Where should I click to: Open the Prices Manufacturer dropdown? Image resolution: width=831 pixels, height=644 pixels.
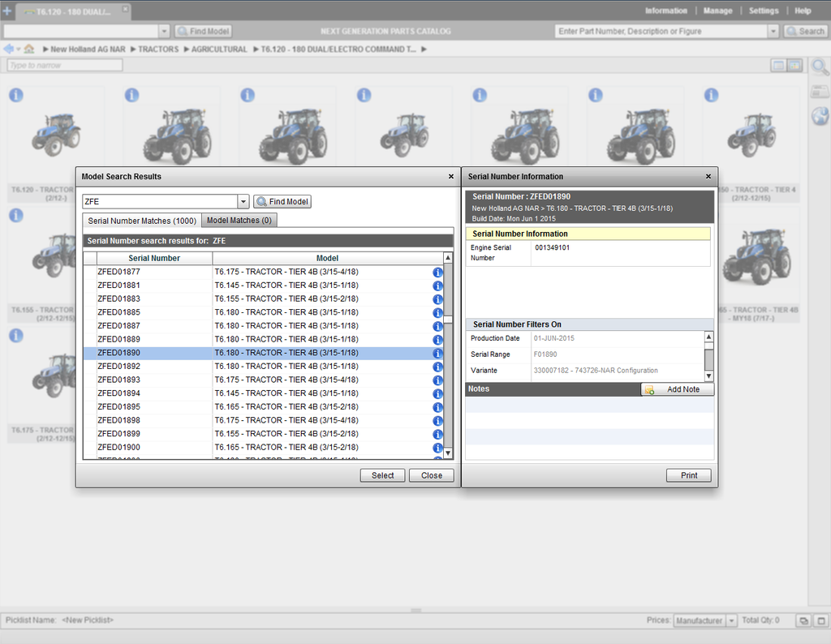coord(731,620)
